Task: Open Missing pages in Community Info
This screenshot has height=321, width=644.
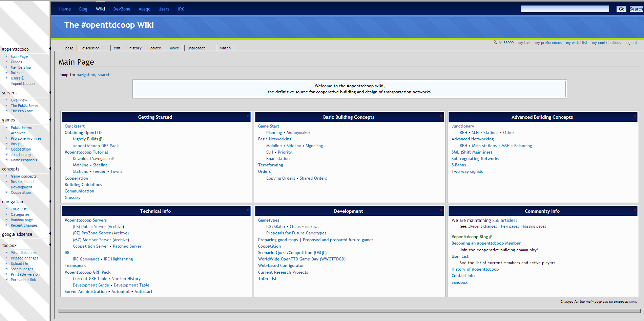Action: pyautogui.click(x=535, y=227)
